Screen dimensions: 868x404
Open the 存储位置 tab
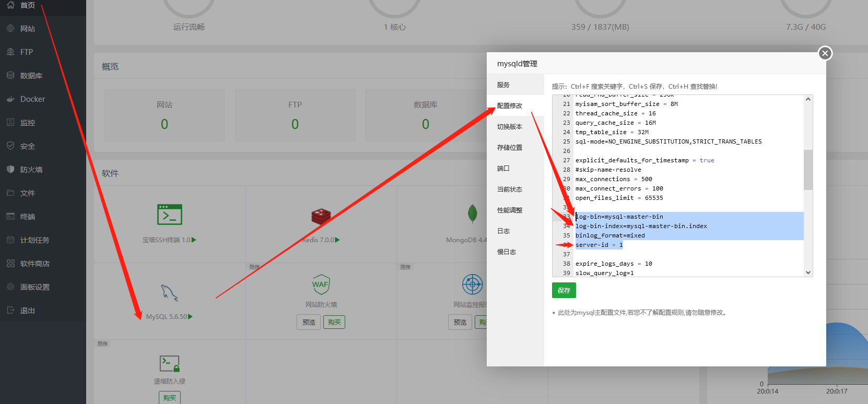515,147
